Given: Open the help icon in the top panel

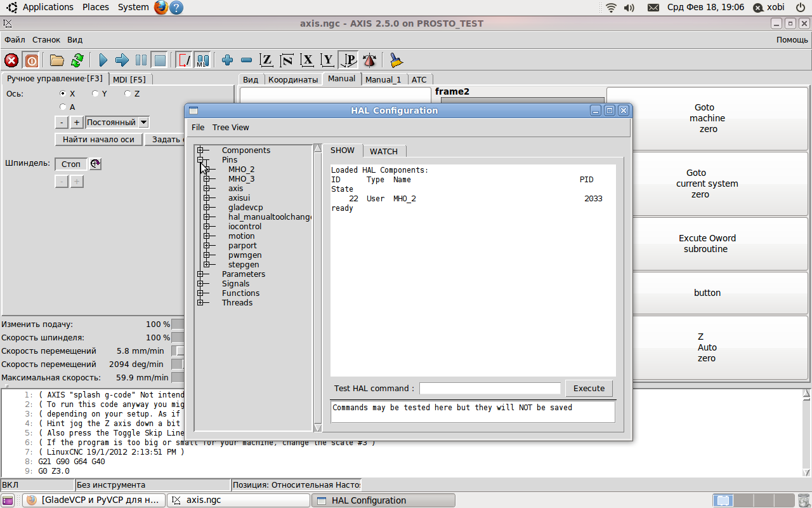Looking at the screenshot, I should (176, 8).
